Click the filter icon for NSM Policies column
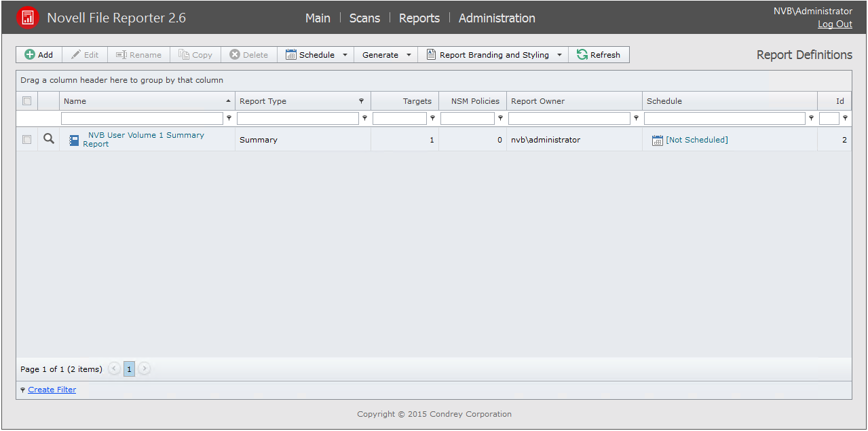868x431 pixels. click(500, 118)
